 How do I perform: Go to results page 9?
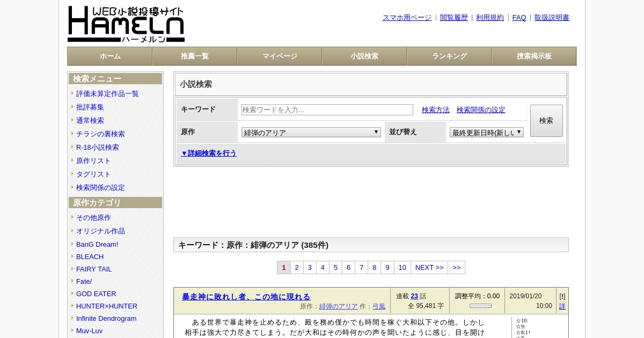pos(387,267)
